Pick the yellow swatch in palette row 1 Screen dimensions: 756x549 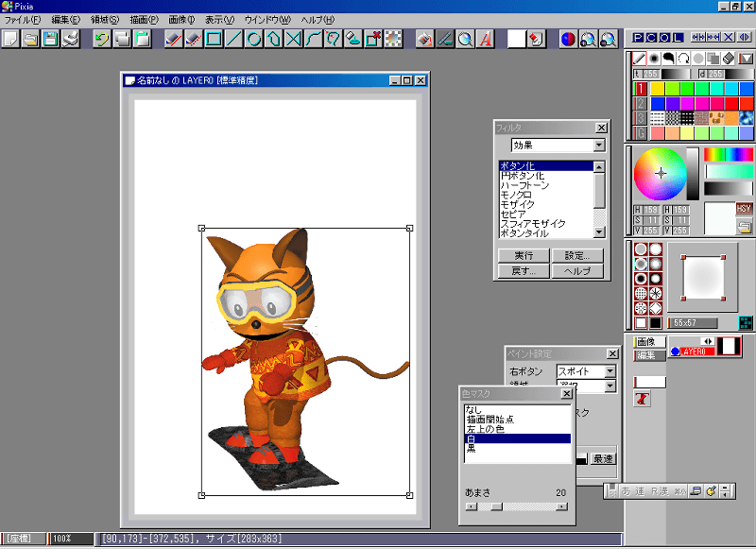pos(658,89)
